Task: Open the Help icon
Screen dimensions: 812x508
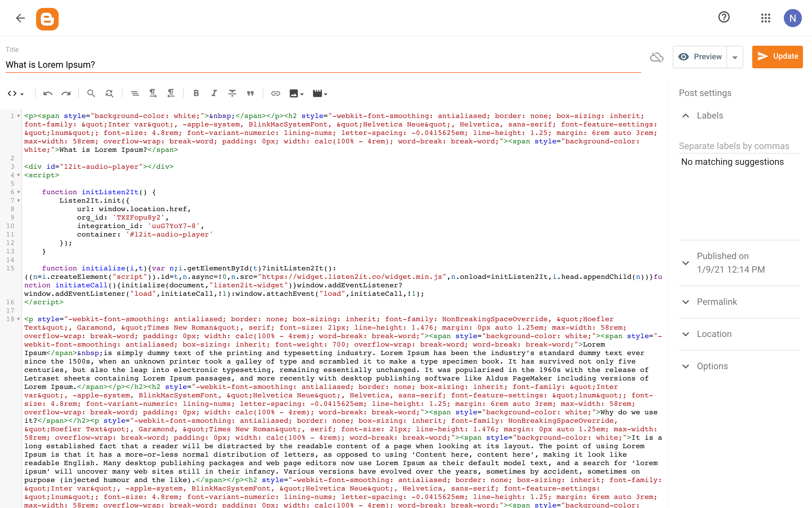Action: tap(724, 17)
